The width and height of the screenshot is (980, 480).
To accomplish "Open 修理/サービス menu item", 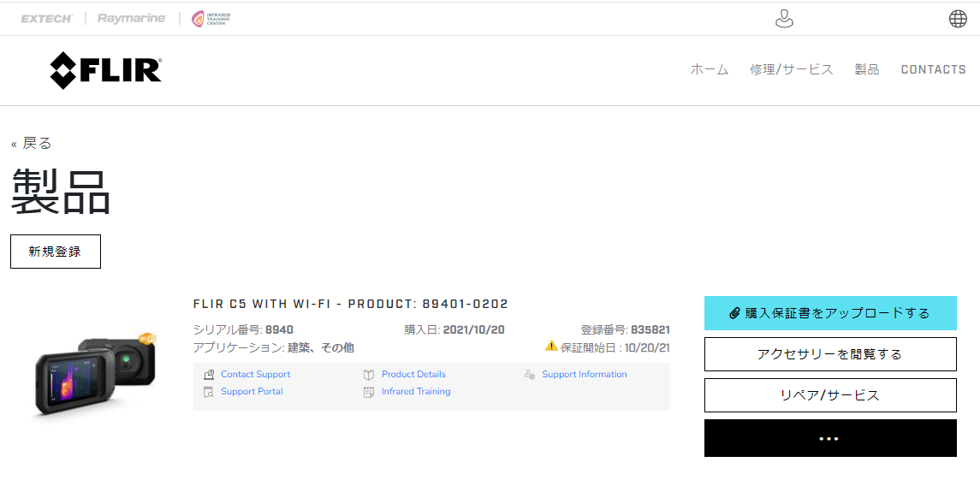I will tap(791, 69).
